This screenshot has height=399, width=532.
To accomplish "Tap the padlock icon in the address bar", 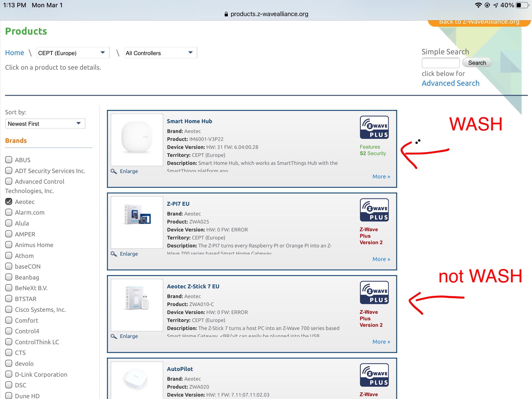I will (x=226, y=14).
